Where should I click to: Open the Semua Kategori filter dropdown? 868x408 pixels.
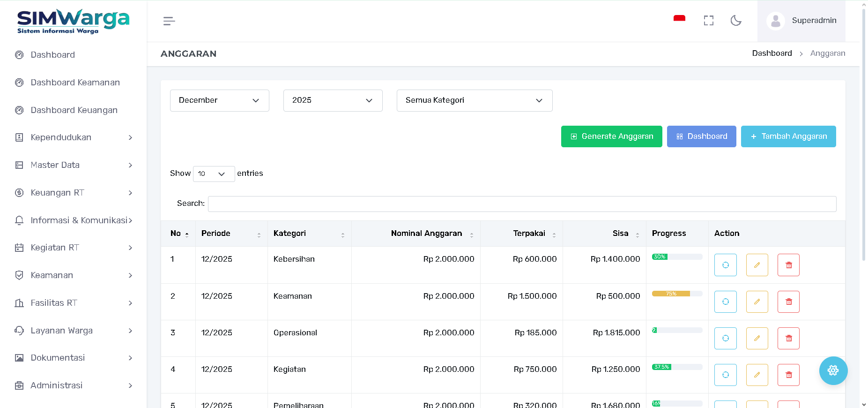tap(474, 100)
